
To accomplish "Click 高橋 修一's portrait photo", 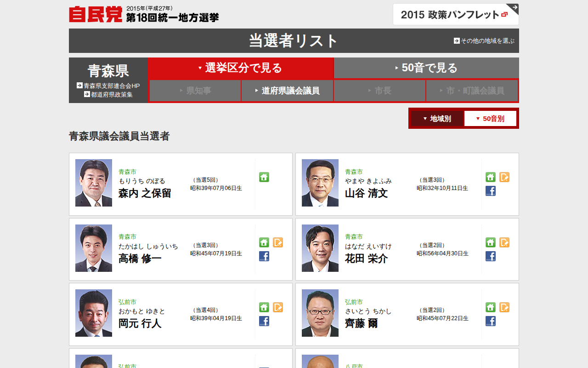I will click(x=94, y=248).
